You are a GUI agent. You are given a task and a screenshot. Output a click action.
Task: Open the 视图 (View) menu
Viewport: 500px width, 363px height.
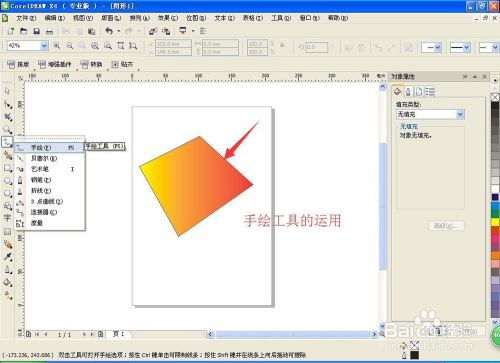[x=83, y=18]
